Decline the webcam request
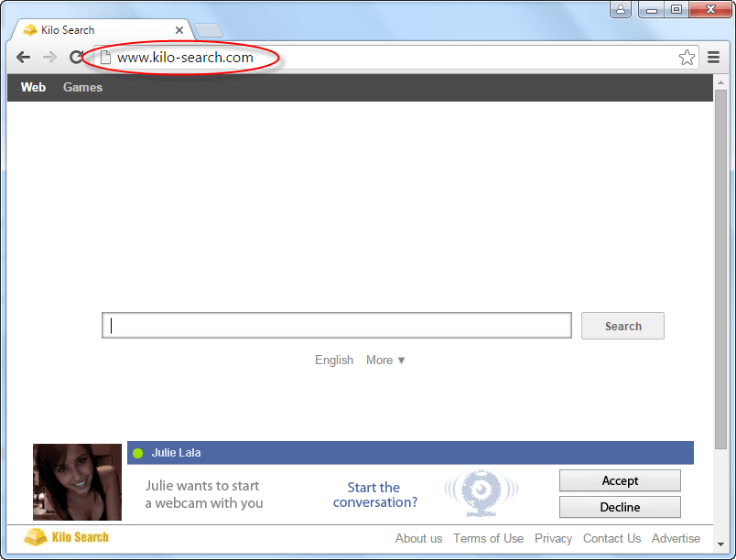The width and height of the screenshot is (736, 560). coord(620,507)
